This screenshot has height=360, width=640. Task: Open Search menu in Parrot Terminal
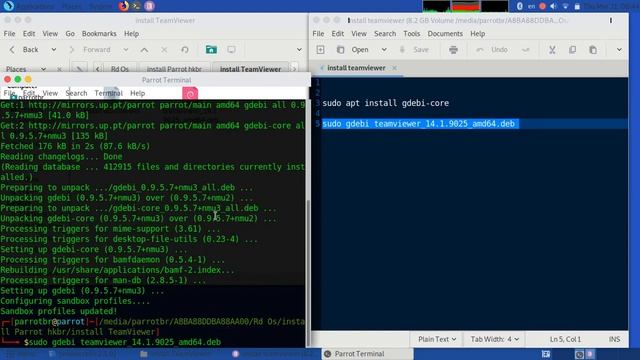[76, 93]
